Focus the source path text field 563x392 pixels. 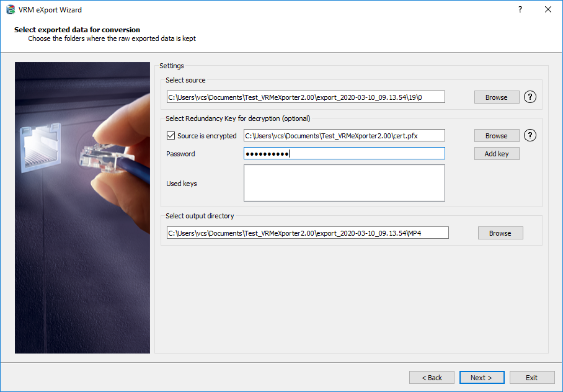click(x=306, y=97)
